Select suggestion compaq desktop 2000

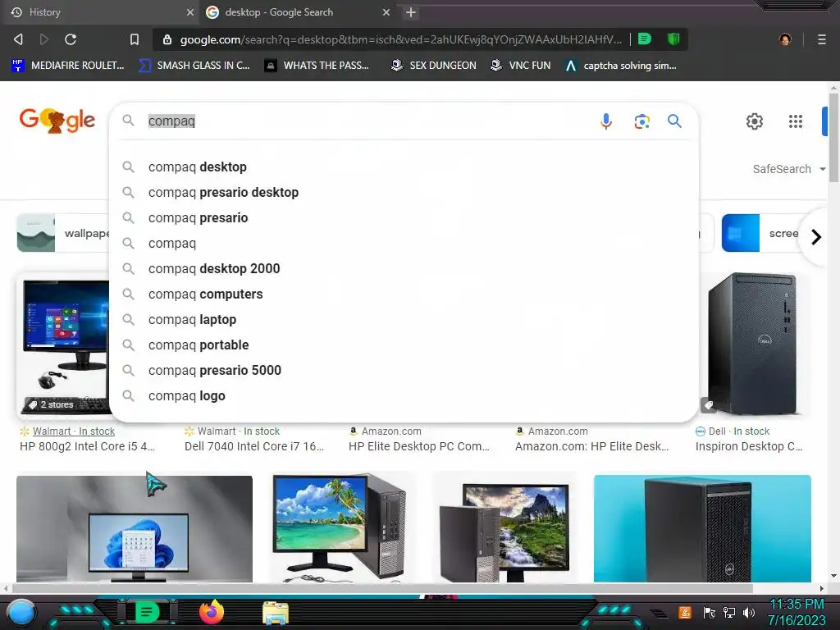[404, 268]
